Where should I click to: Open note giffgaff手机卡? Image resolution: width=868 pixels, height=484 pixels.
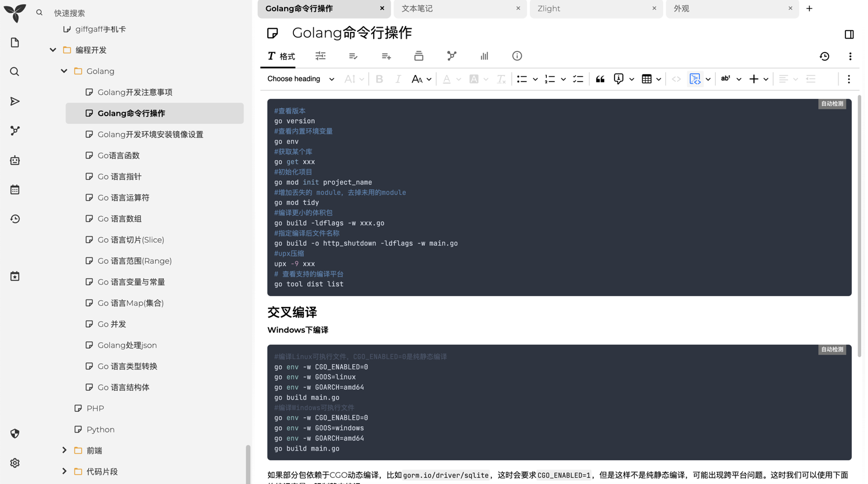coord(101,29)
